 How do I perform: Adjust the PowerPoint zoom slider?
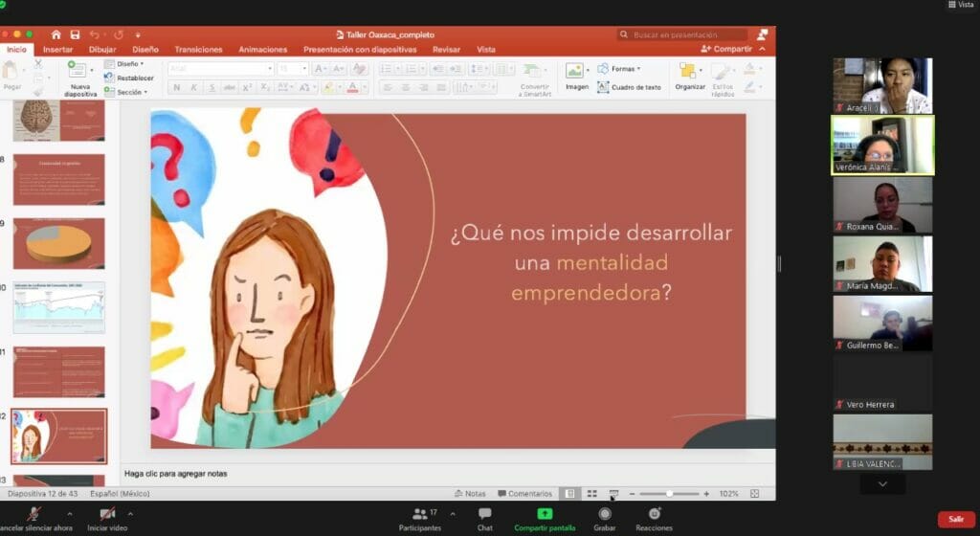[670, 494]
